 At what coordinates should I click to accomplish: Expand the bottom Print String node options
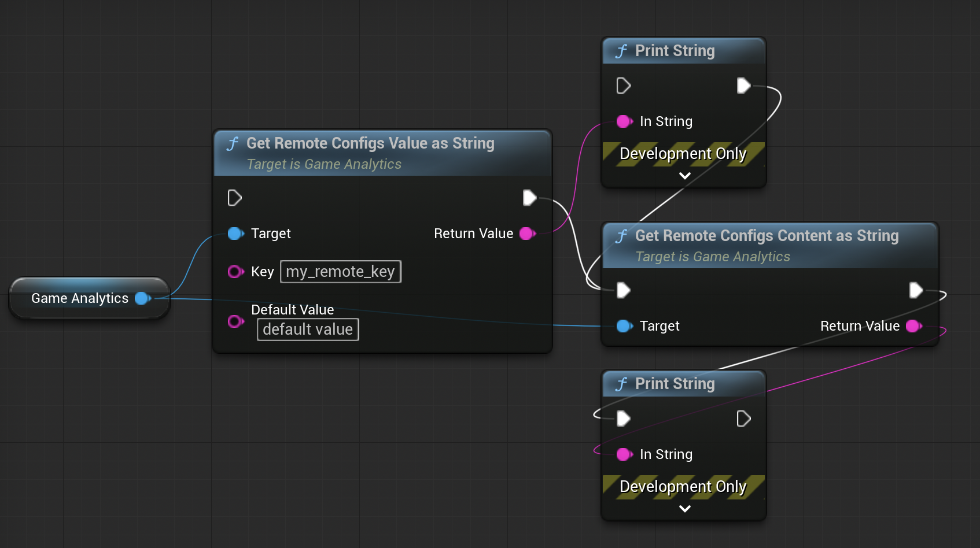684,509
